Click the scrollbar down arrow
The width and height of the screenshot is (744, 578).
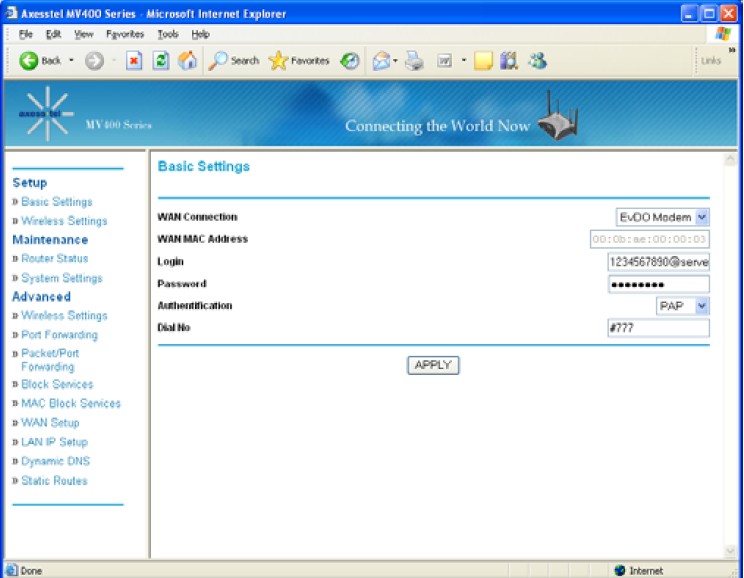[730, 550]
